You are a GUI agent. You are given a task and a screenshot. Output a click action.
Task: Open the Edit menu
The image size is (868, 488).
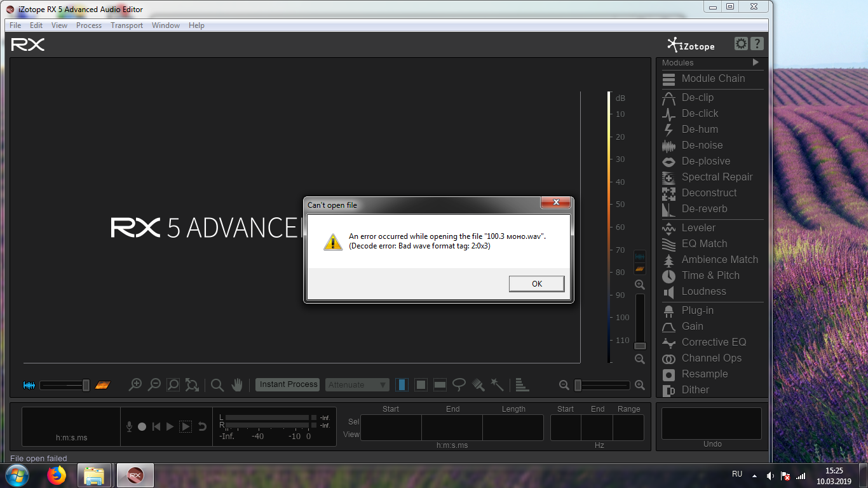point(36,25)
